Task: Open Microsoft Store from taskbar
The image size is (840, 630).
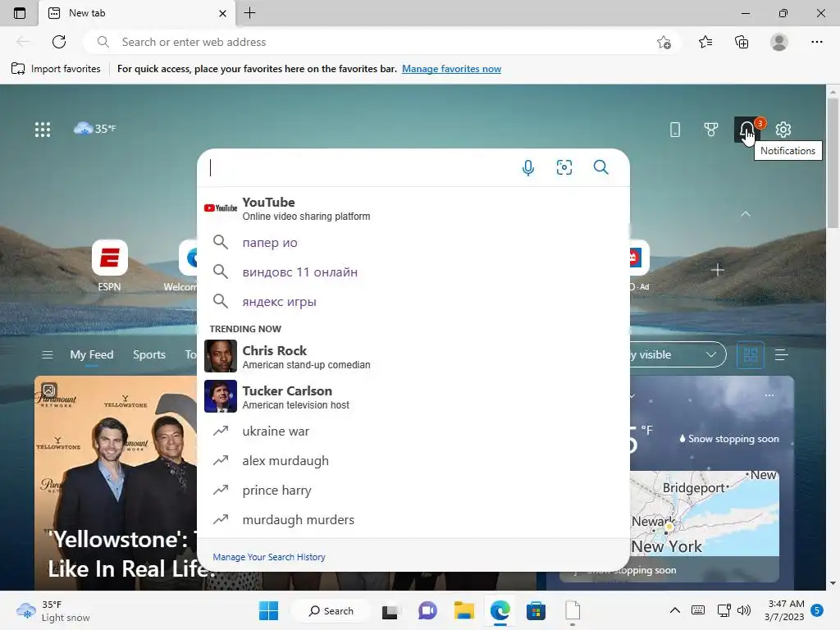Action: [x=536, y=610]
